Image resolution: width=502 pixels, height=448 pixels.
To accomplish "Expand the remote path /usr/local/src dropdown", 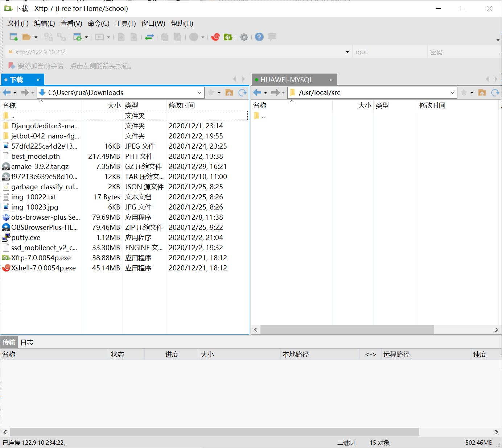I will pyautogui.click(x=452, y=92).
